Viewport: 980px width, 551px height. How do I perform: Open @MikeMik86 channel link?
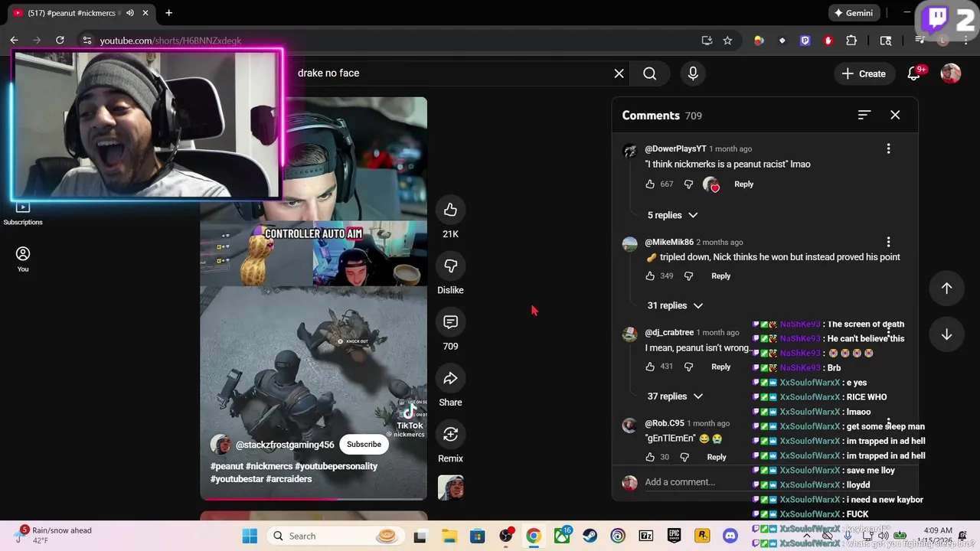(669, 242)
